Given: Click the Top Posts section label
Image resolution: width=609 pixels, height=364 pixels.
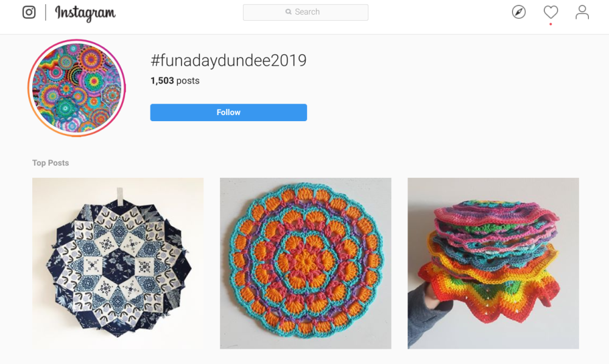Looking at the screenshot, I should click(51, 163).
